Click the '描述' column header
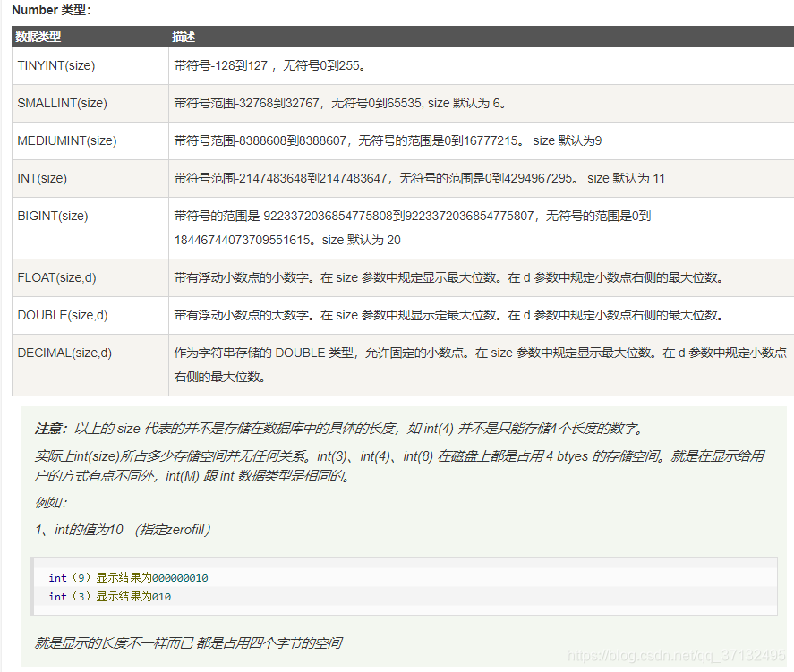The image size is (794, 672). pyautogui.click(x=184, y=37)
